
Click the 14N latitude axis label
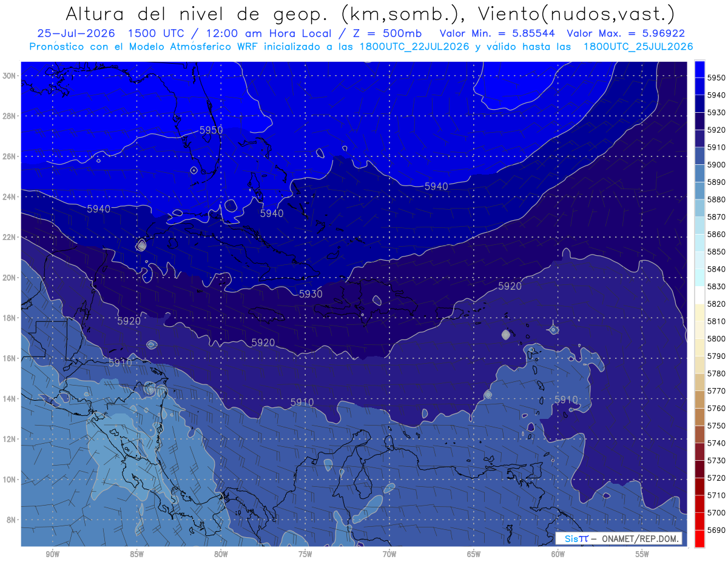tap(10, 398)
